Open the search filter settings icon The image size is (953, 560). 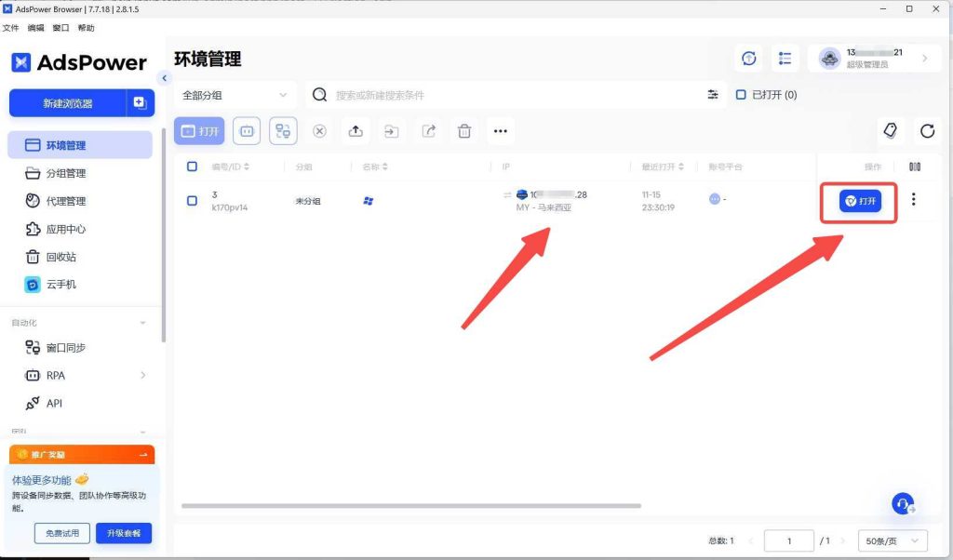pyautogui.click(x=713, y=95)
